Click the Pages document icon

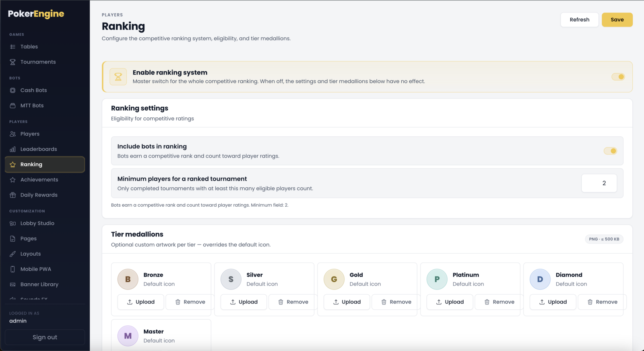[x=12, y=239]
